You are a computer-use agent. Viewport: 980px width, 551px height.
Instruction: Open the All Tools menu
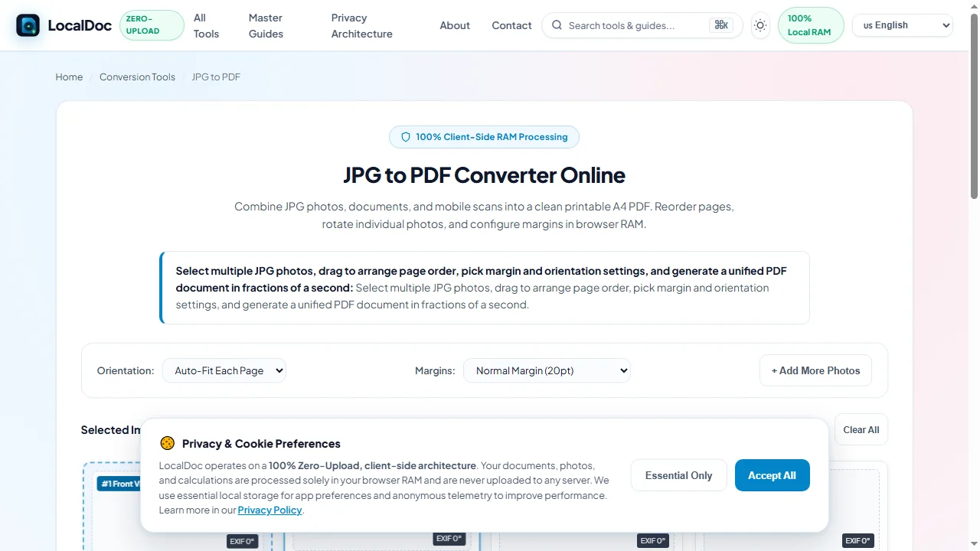coord(206,25)
